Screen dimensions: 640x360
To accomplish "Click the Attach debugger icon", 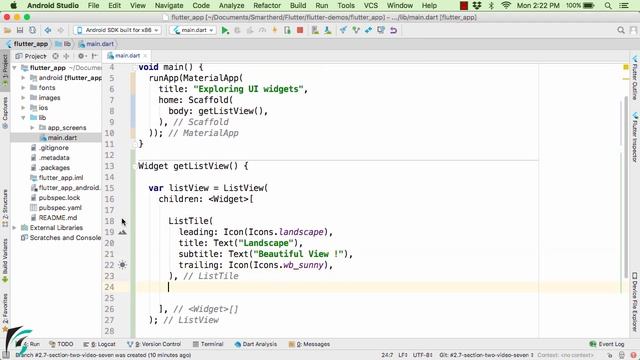I will tap(287, 30).
